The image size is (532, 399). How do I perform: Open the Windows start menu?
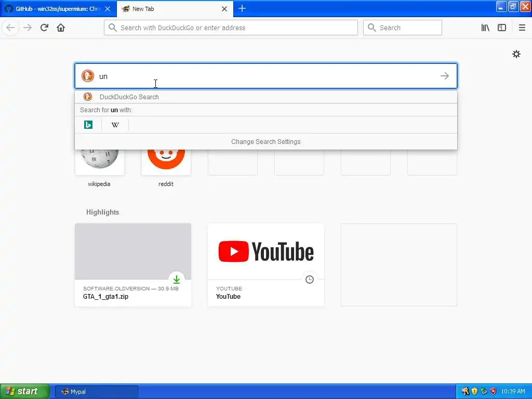(25, 391)
